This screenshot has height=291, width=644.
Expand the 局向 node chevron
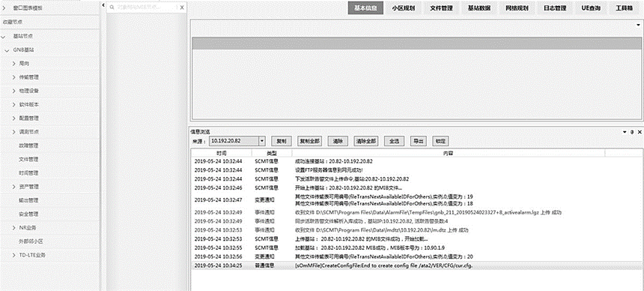coord(13,64)
